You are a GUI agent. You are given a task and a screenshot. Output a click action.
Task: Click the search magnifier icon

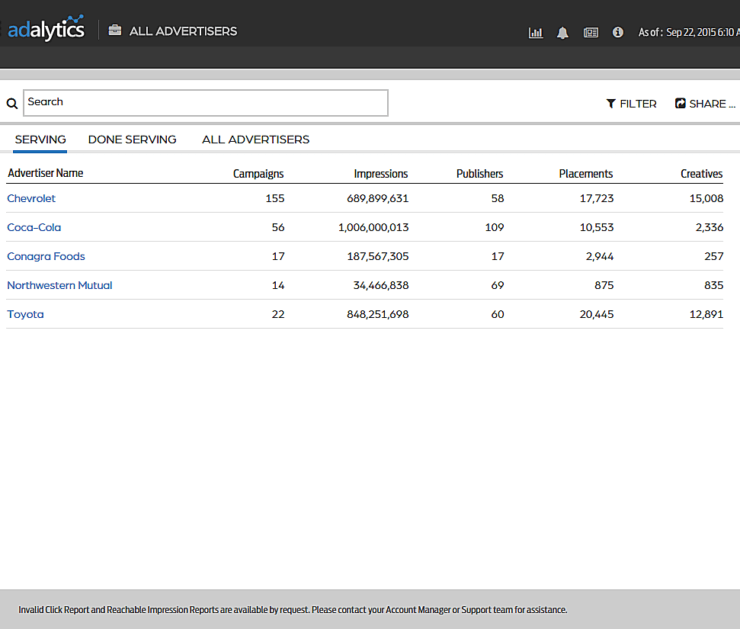click(x=12, y=103)
